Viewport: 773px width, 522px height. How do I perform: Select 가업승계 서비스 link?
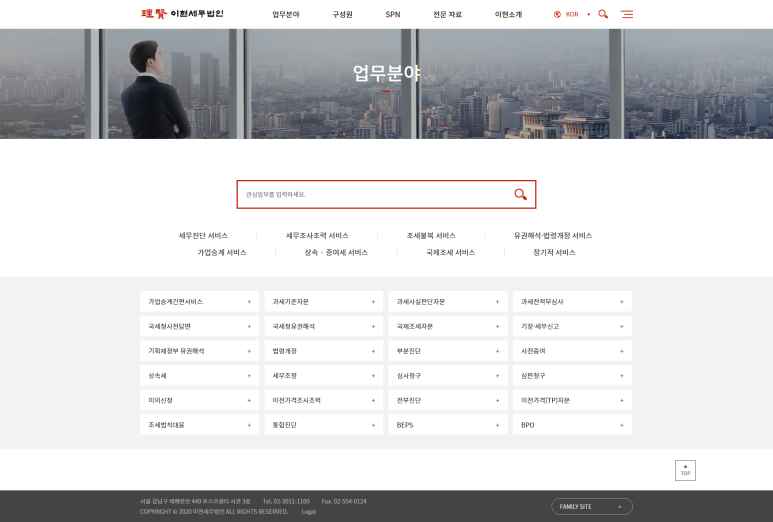tap(222, 252)
